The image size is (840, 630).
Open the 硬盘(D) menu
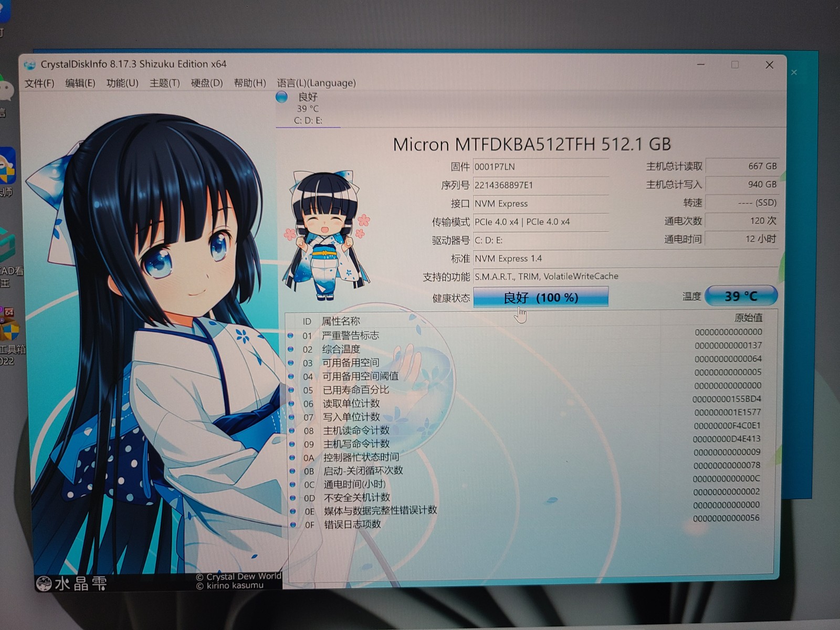[206, 83]
